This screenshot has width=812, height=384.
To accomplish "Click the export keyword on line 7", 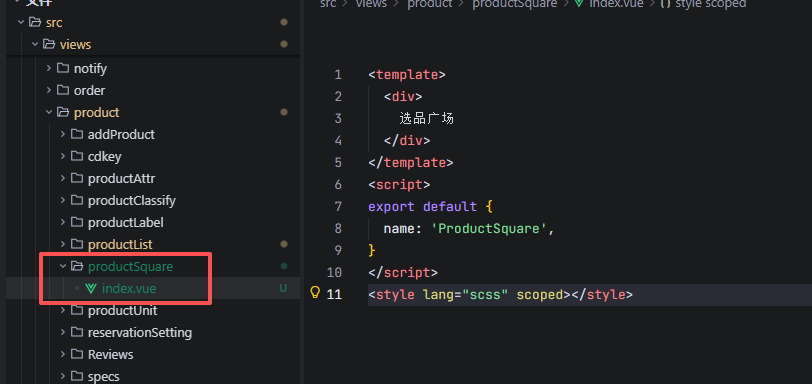I will coord(391,206).
